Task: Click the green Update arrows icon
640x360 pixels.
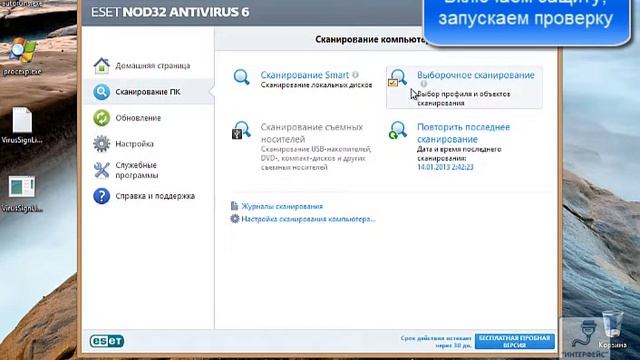Action: point(101,118)
